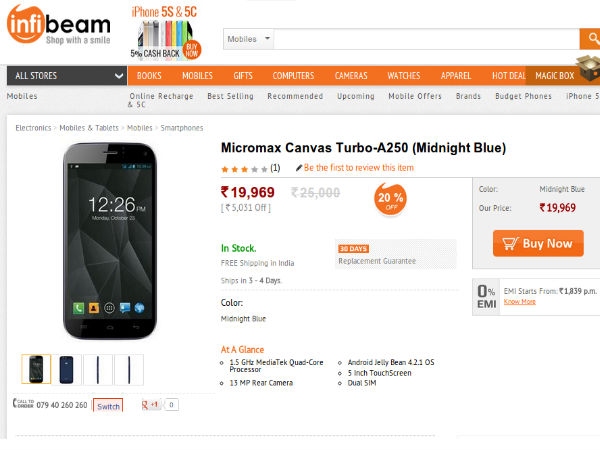
Task: Click the iPhone 5S & 5C cash back banner
Action: tap(165, 33)
